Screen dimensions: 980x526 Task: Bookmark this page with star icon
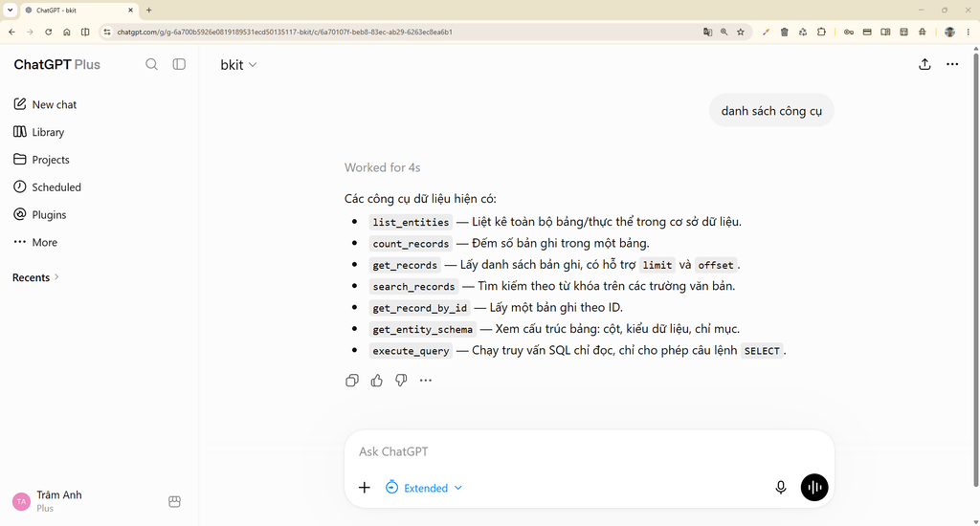741,32
